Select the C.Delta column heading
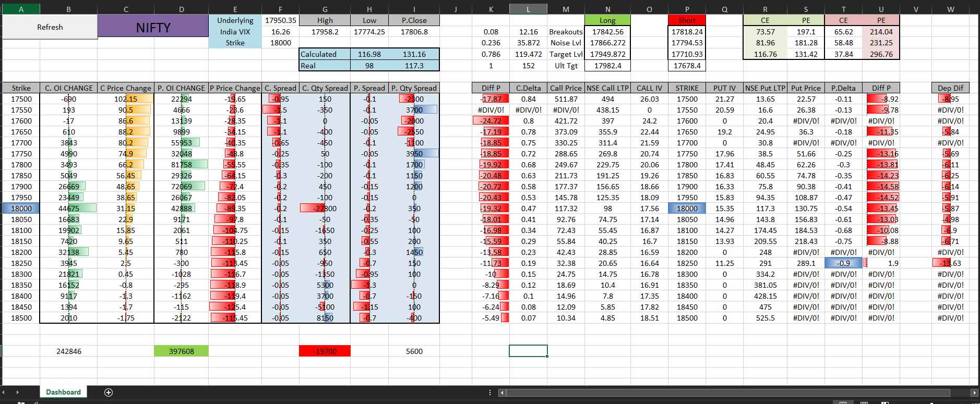 (x=528, y=88)
